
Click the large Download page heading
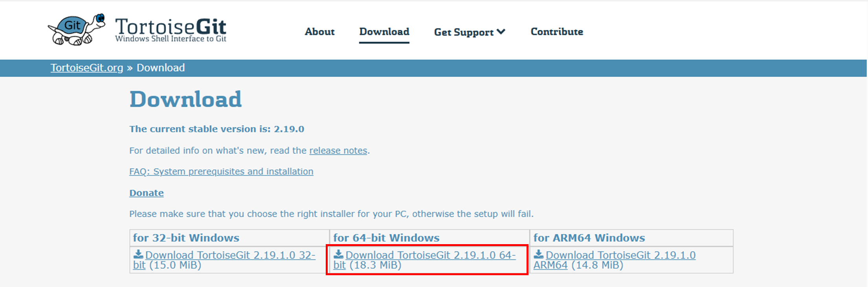pyautogui.click(x=185, y=99)
